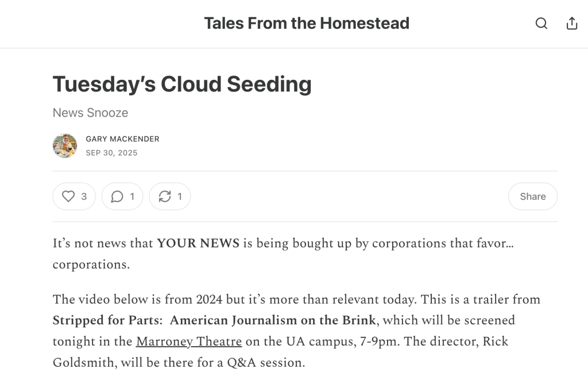
Task: Click the Tales From the Homestead title
Action: [x=307, y=24]
